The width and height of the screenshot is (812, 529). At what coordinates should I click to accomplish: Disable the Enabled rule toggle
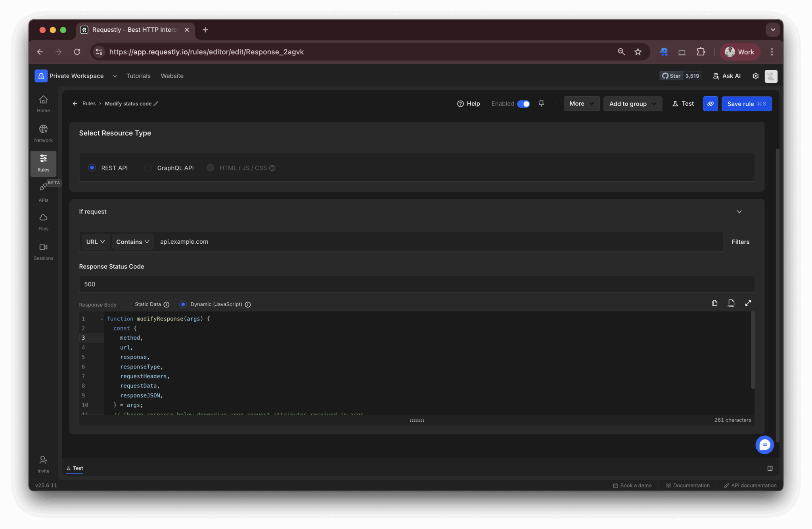click(524, 103)
